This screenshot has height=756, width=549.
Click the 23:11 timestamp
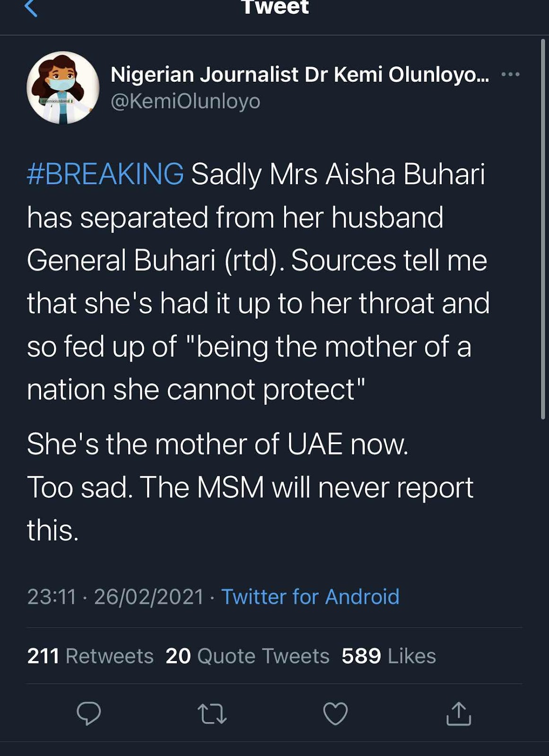52,597
